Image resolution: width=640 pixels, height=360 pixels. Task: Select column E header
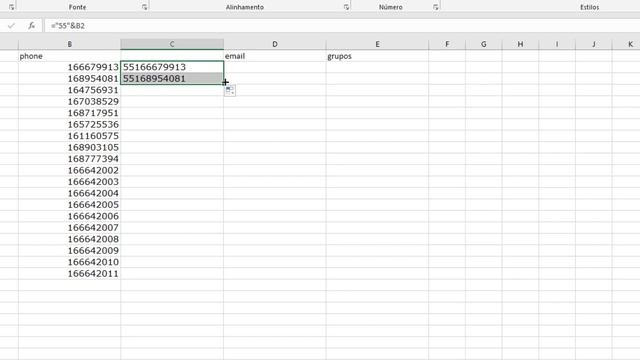[377, 44]
